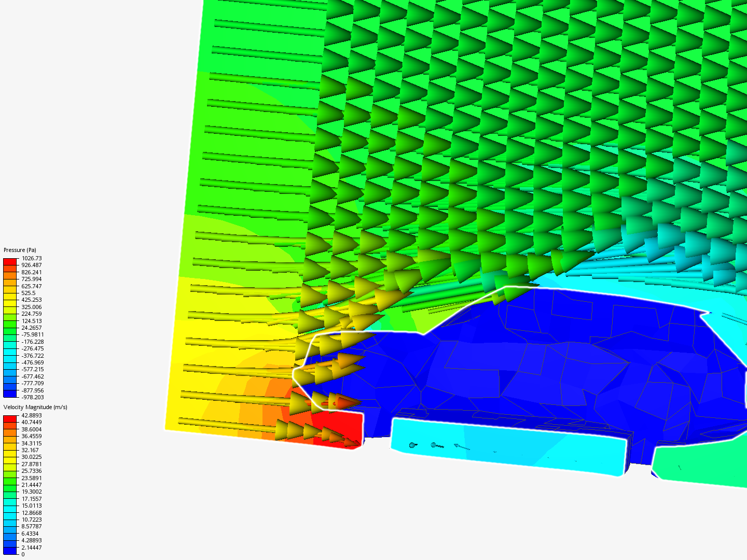Image resolution: width=747 pixels, height=560 pixels.
Task: Select pressure legend value 24.2657
Action: click(x=32, y=328)
